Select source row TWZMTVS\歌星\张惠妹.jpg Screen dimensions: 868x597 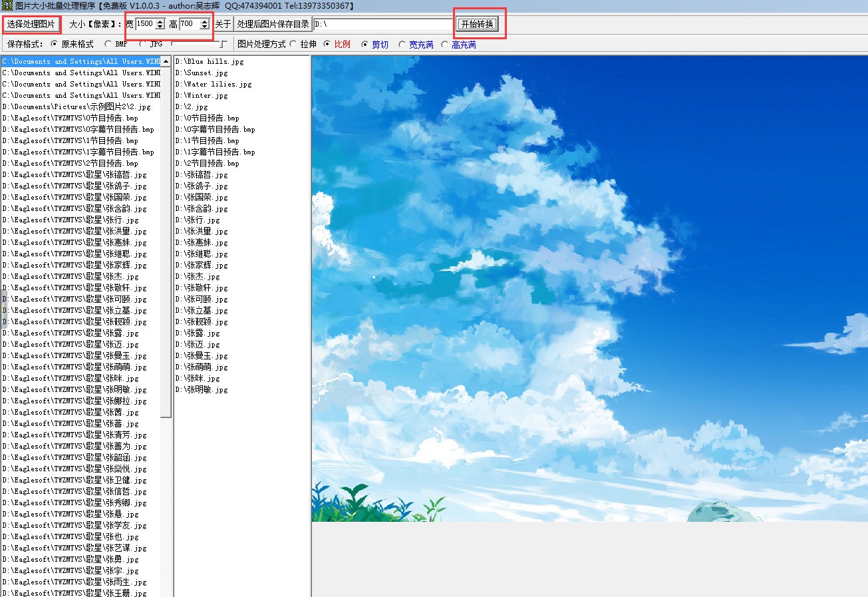81,242
